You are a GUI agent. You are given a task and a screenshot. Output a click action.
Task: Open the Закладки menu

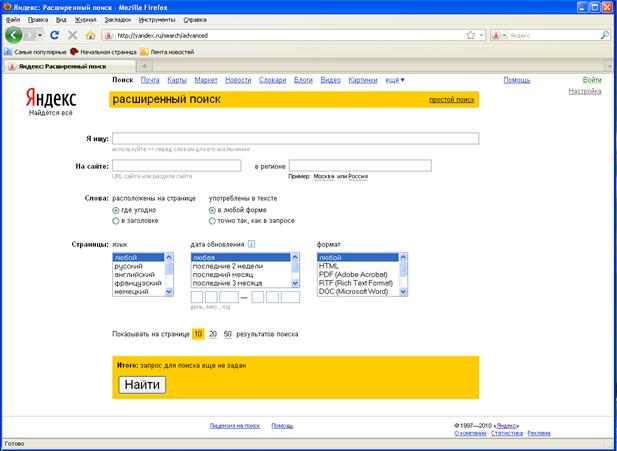click(117, 19)
